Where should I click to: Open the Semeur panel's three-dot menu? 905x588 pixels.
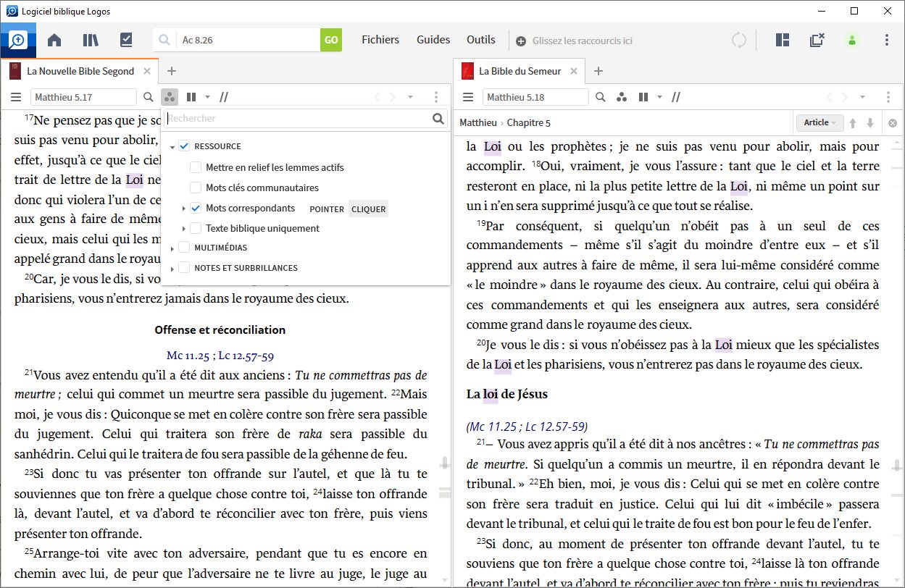[888, 97]
